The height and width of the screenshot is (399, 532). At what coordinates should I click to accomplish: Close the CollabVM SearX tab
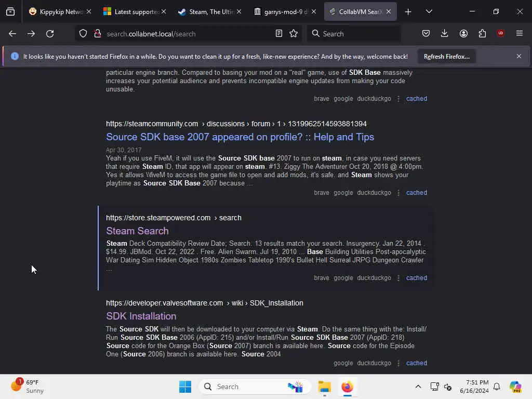[389, 11]
